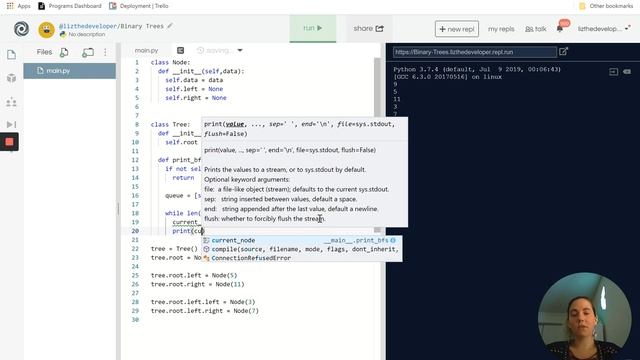
Task: Click code line 'tree.root.left = Node(5)'
Action: point(194,276)
